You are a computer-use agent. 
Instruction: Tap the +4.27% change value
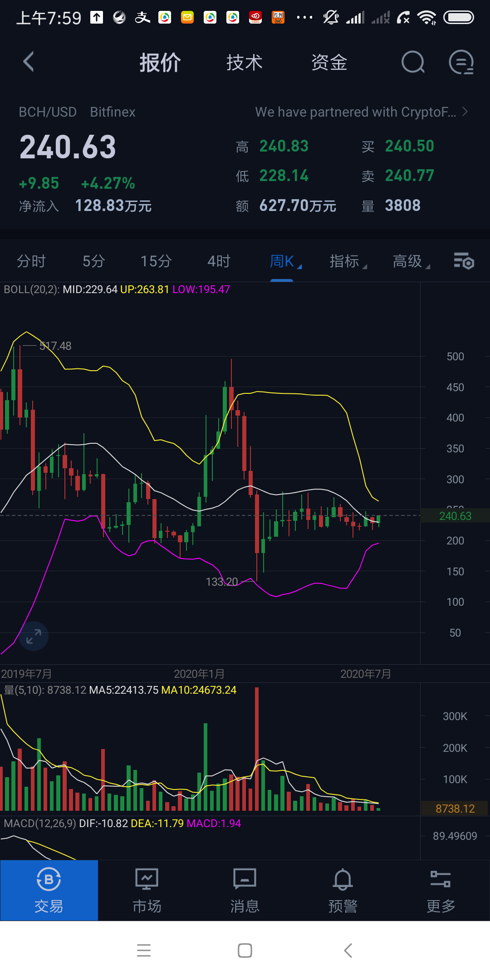(108, 183)
